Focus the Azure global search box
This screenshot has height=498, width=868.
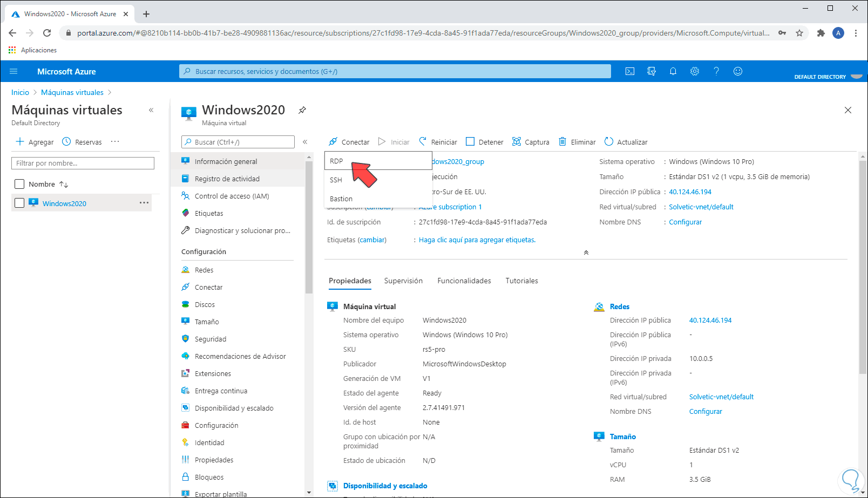pyautogui.click(x=395, y=71)
